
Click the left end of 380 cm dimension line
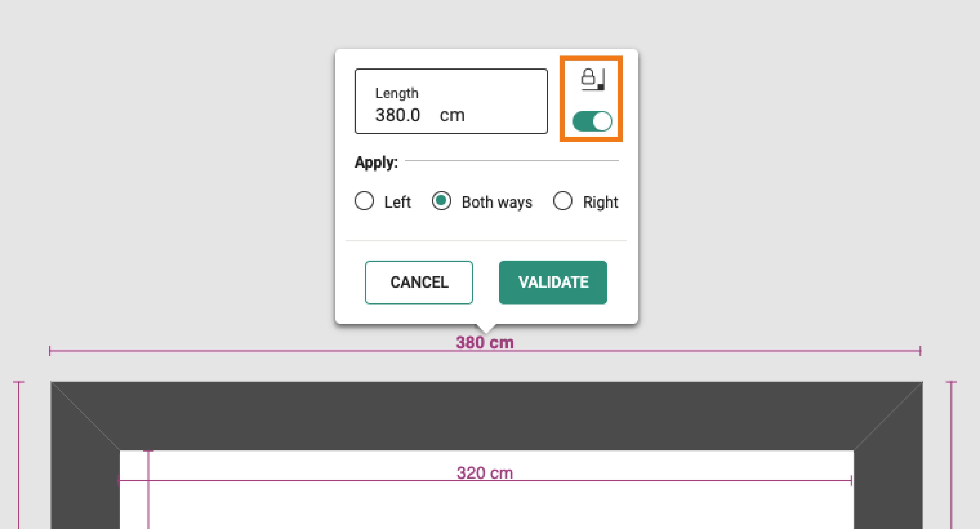[x=50, y=351]
